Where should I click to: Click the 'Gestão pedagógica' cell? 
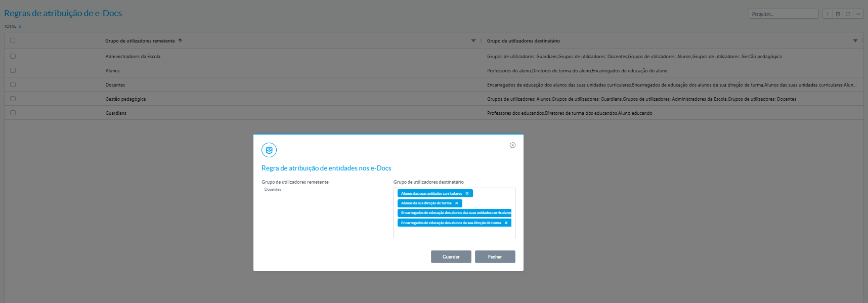coord(125,99)
